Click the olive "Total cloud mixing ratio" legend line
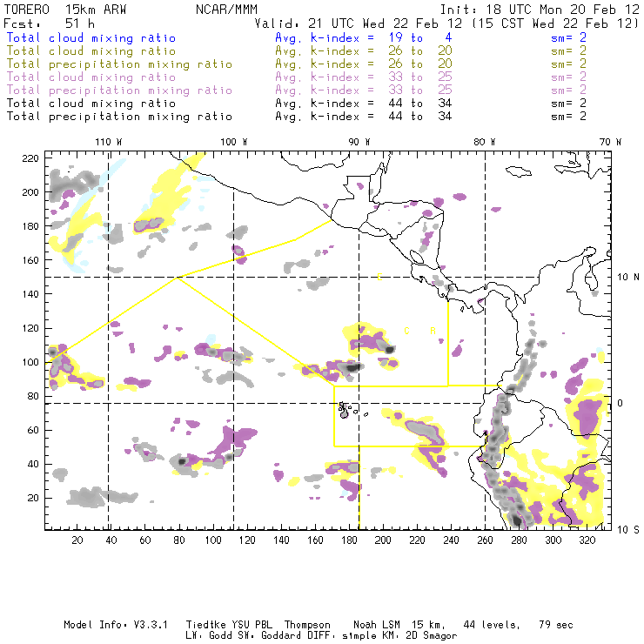The width and height of the screenshot is (644, 644). coord(91,51)
